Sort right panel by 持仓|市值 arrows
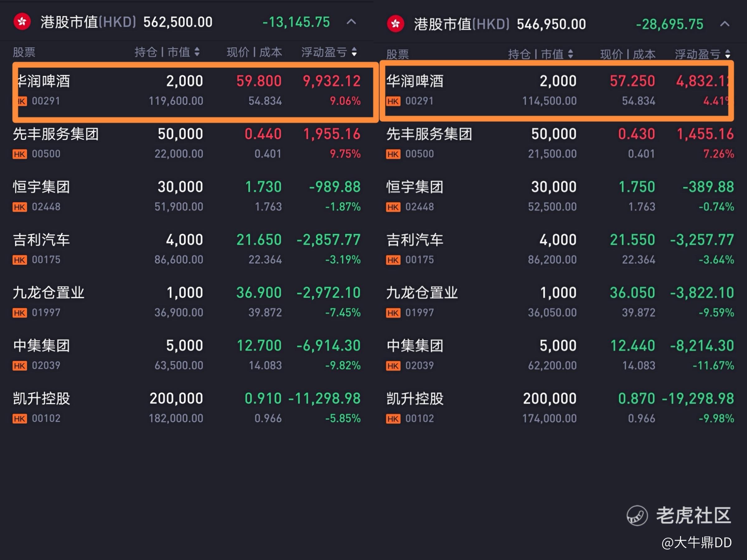747x560 pixels. (x=571, y=54)
